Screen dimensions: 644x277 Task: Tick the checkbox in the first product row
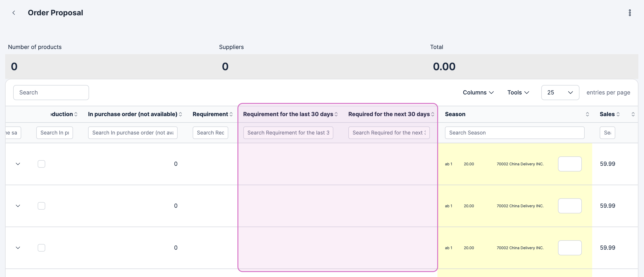tap(41, 164)
